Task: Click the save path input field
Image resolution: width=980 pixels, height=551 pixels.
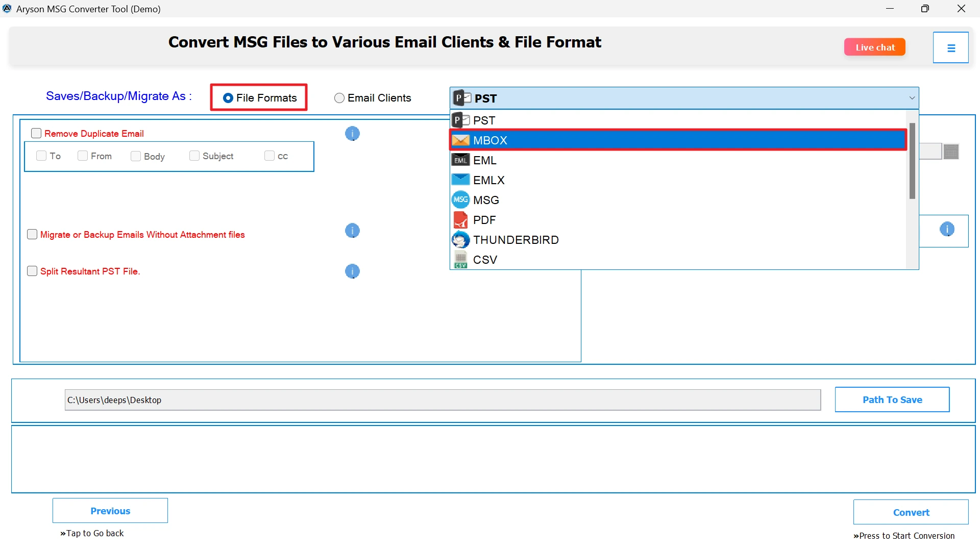Action: click(x=443, y=400)
